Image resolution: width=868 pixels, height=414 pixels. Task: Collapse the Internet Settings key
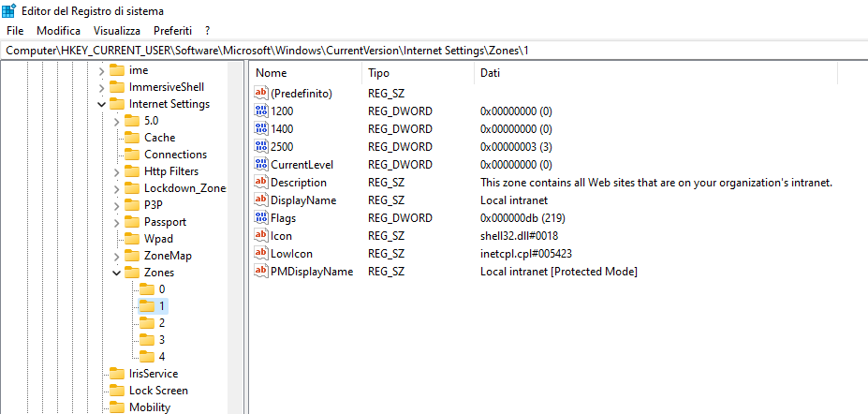(101, 104)
